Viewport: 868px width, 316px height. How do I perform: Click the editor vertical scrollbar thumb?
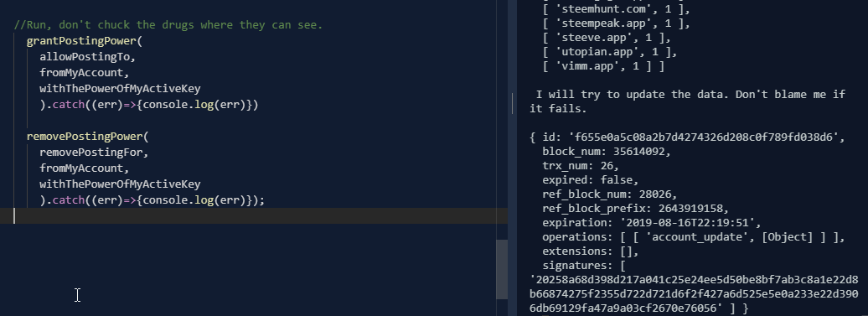coord(502,269)
